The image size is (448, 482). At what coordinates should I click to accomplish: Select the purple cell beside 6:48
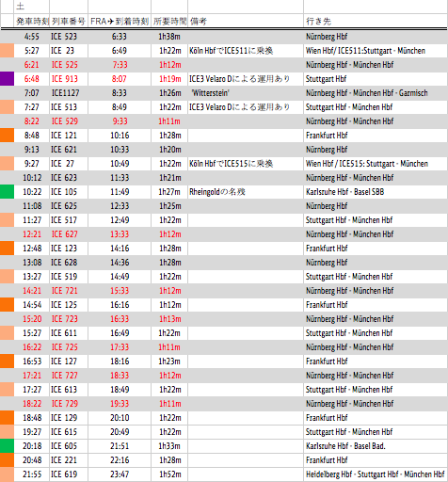7,79
